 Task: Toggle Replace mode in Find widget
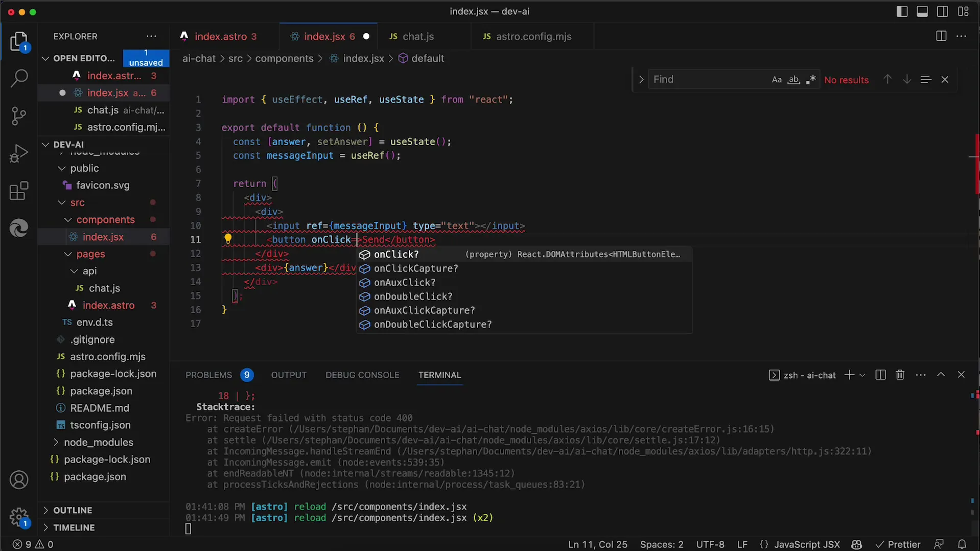(641, 79)
